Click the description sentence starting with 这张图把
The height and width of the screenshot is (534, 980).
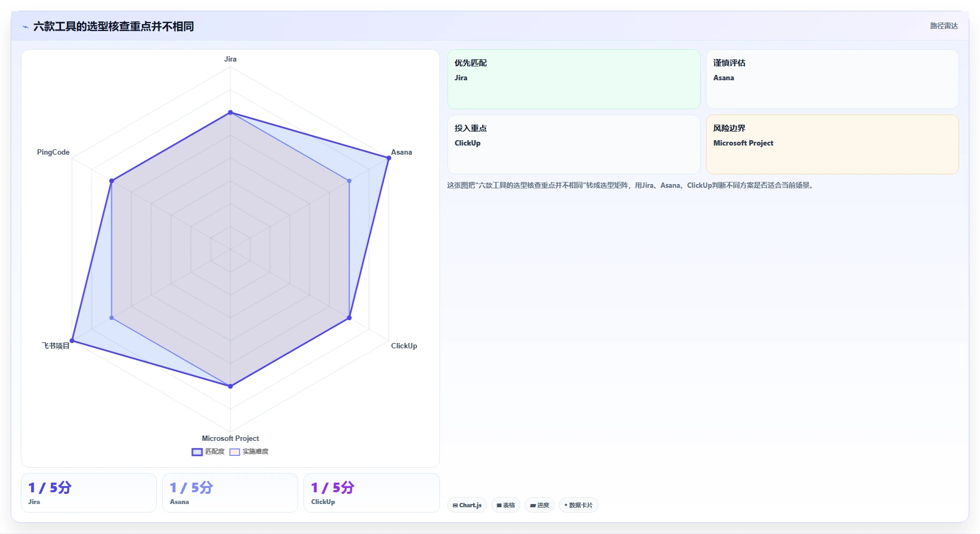[631, 186]
